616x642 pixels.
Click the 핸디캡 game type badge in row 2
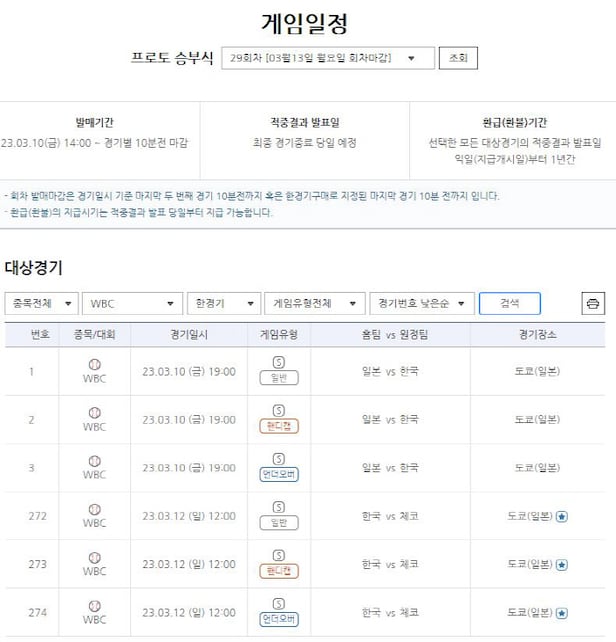tap(278, 425)
